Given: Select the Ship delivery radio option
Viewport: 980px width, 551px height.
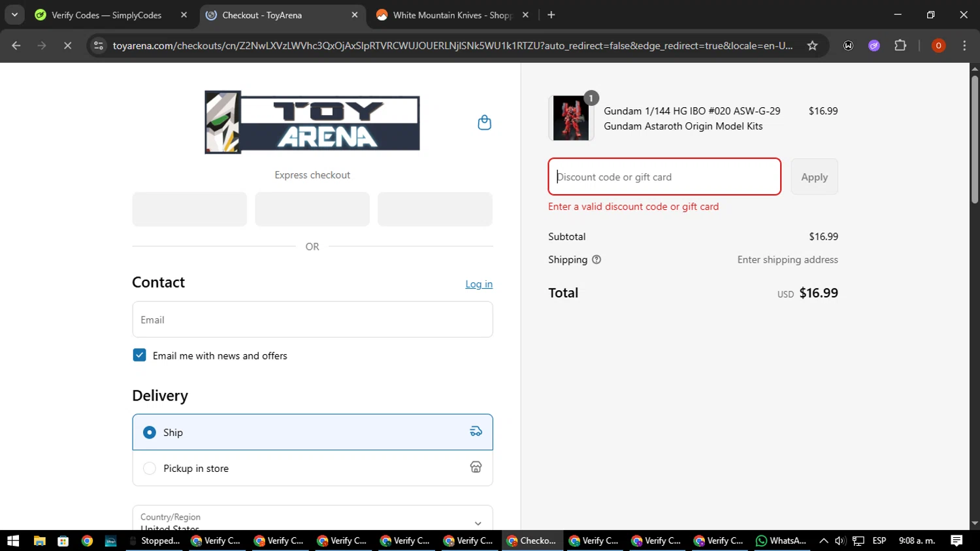Looking at the screenshot, I should (x=150, y=432).
